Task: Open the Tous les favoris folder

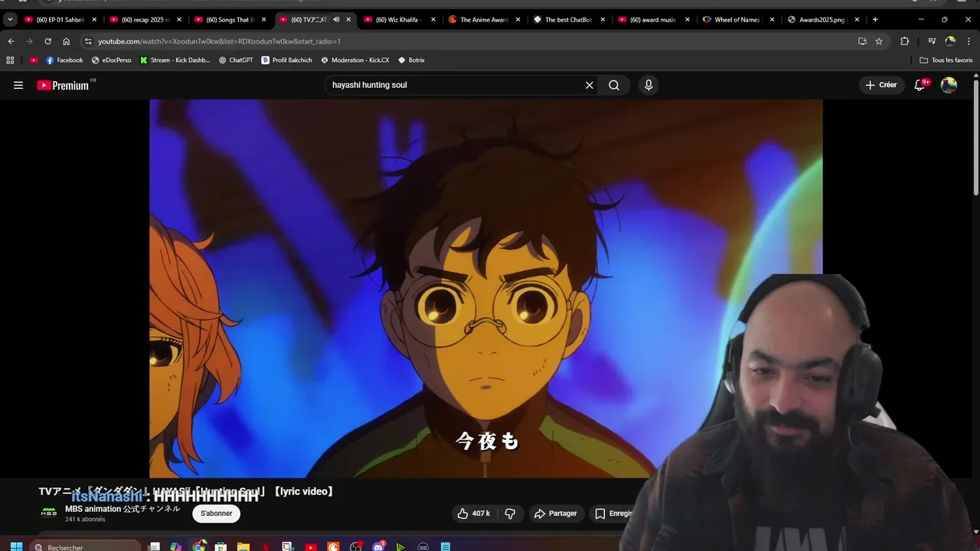Action: point(946,60)
